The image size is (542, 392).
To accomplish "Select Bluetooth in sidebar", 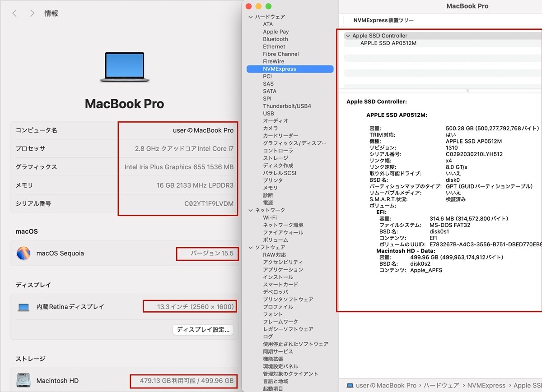I will coord(276,39).
